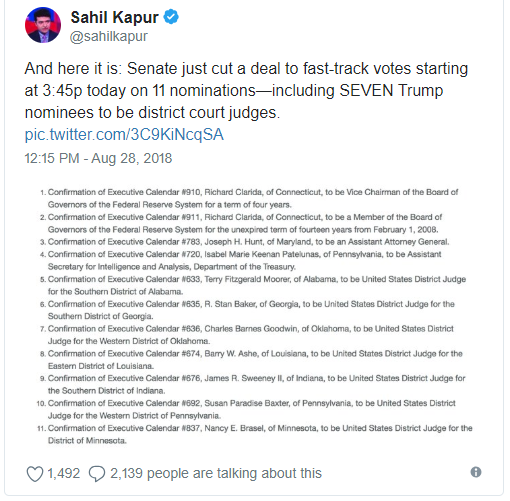This screenshot has width=510, height=501.
Task: Click the blue verified badge
Action: point(171,17)
